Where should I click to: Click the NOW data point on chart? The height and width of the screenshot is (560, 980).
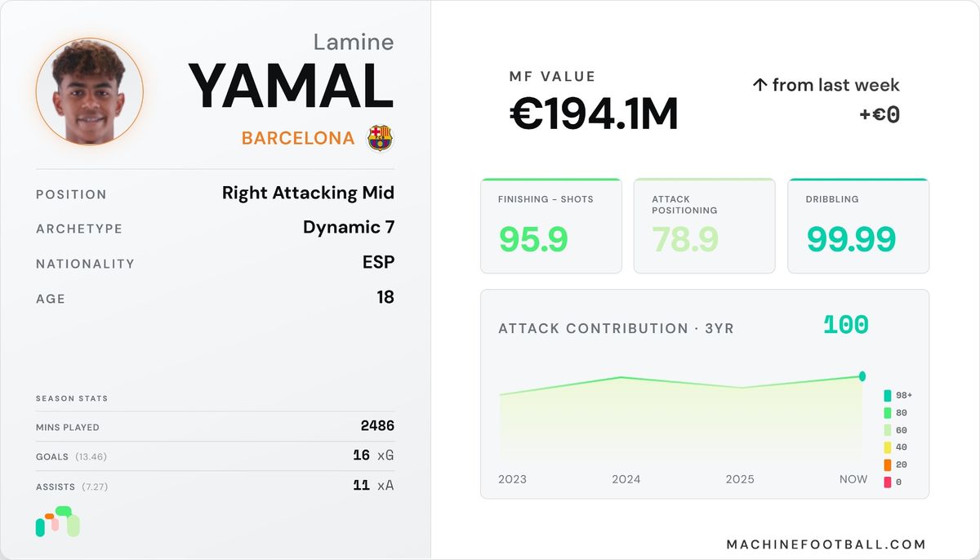[x=862, y=376]
